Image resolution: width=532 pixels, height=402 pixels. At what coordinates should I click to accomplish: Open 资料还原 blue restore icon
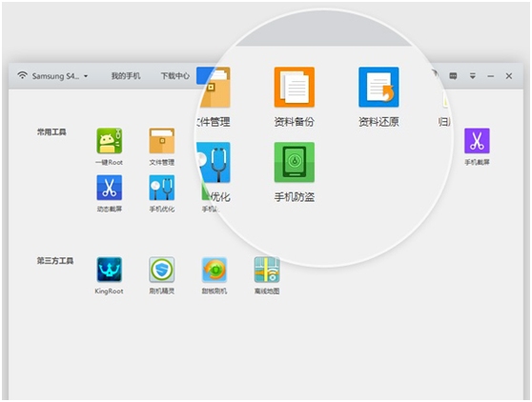[x=379, y=87]
